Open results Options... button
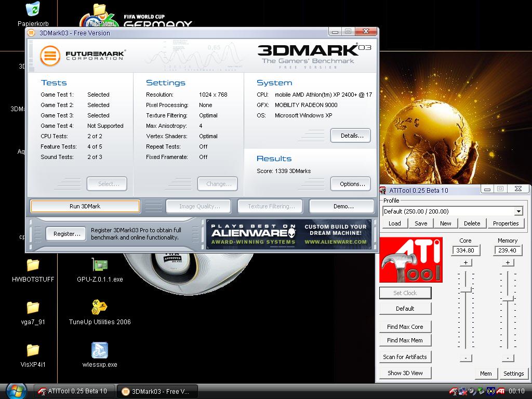This screenshot has height=399, width=532. 351,184
